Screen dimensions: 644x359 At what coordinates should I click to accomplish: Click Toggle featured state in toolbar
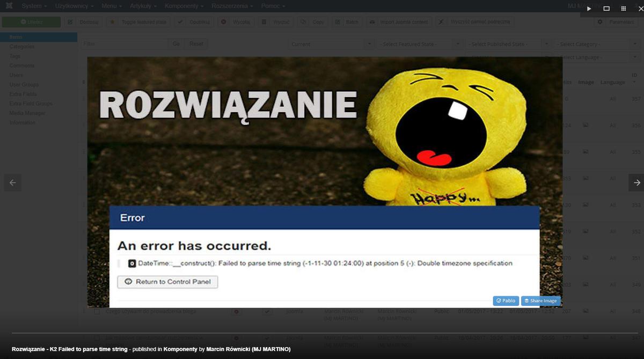(138, 22)
